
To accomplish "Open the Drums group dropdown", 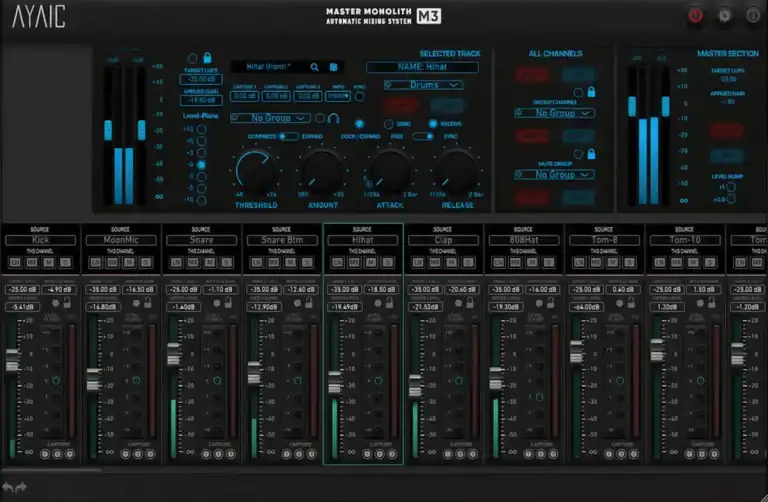I will pos(424,85).
